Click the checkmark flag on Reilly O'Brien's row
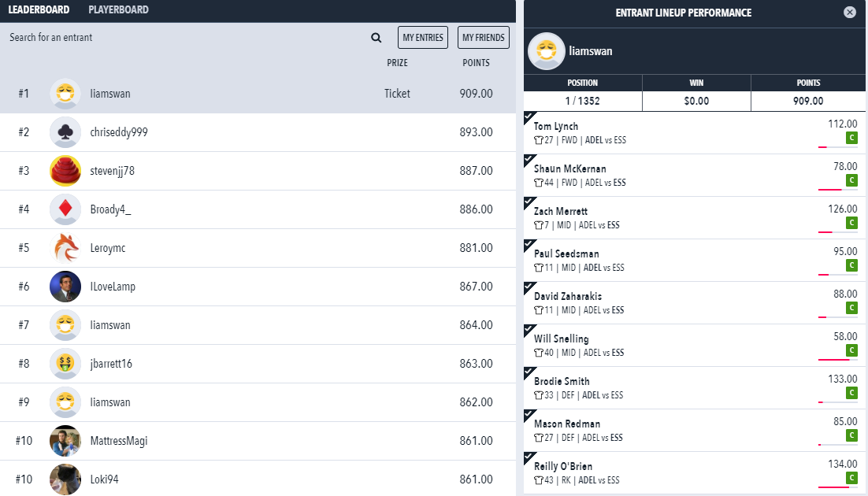Screen dimensions: 868x496 click(529, 457)
